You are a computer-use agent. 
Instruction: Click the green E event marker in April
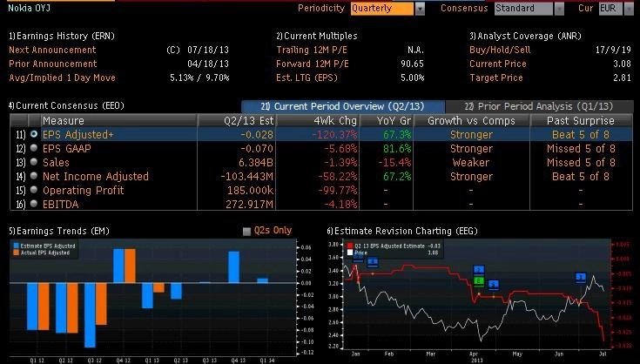pyautogui.click(x=479, y=281)
